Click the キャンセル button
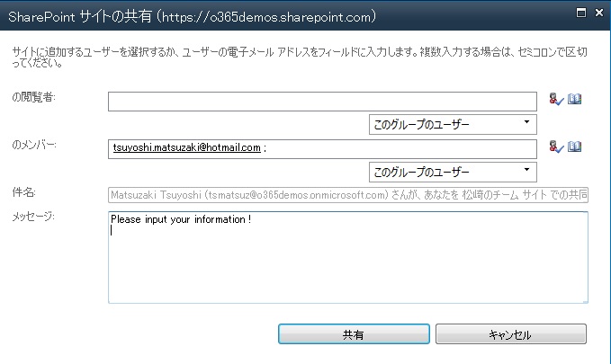 511,334
